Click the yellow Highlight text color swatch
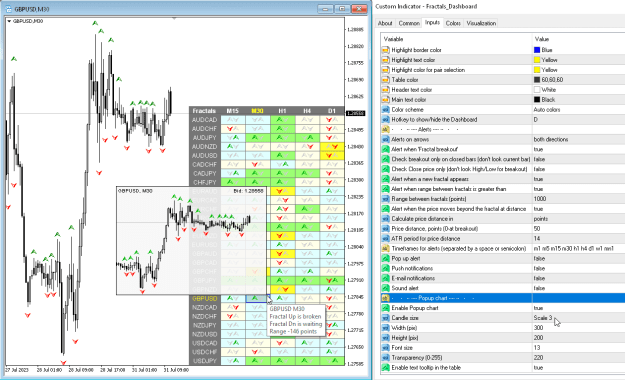Screen dimensions: 625x380 pos(537,60)
